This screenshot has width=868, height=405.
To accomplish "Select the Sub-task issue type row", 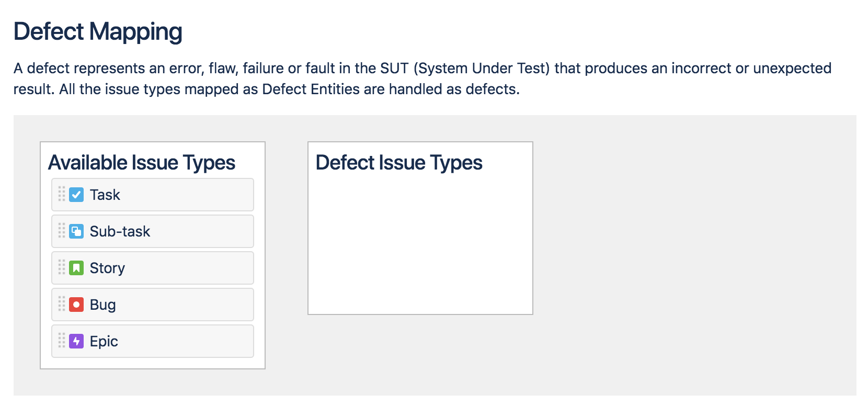I will click(153, 231).
